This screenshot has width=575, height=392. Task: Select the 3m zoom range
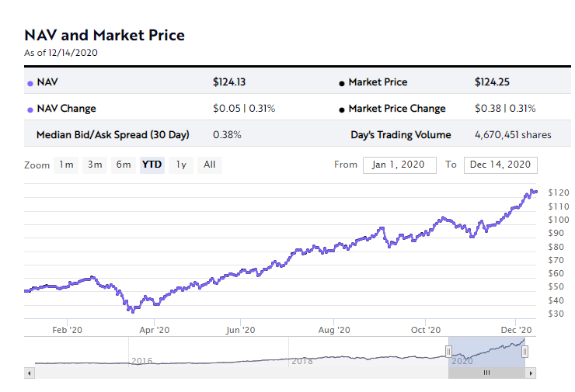tap(95, 165)
